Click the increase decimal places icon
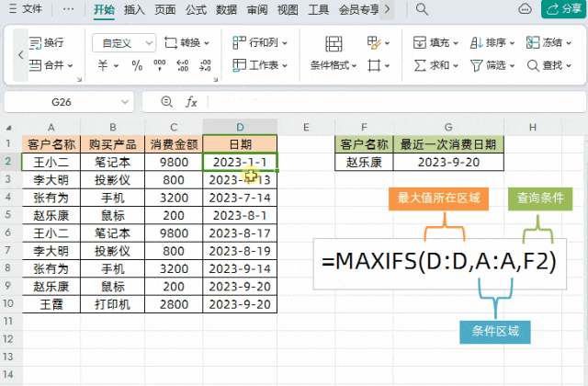This screenshot has width=588, height=386. [182, 65]
